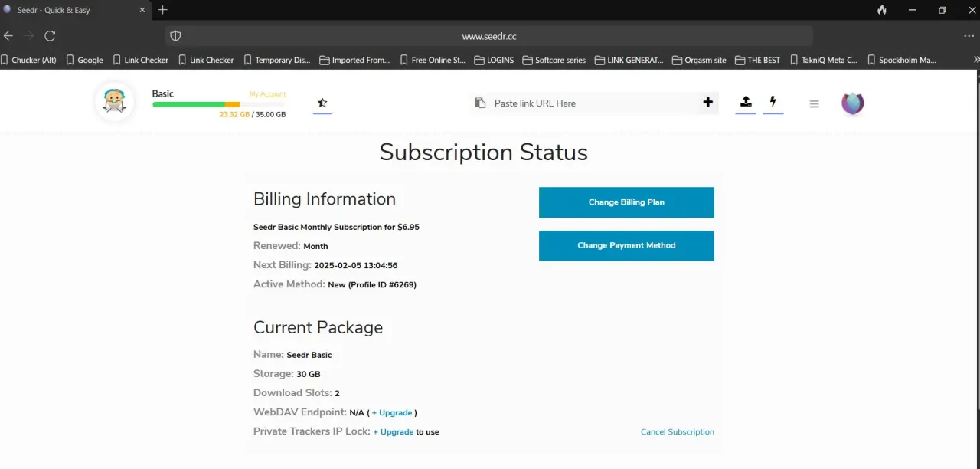Click the Current Package heading
The width and height of the screenshot is (980, 469).
tap(318, 327)
